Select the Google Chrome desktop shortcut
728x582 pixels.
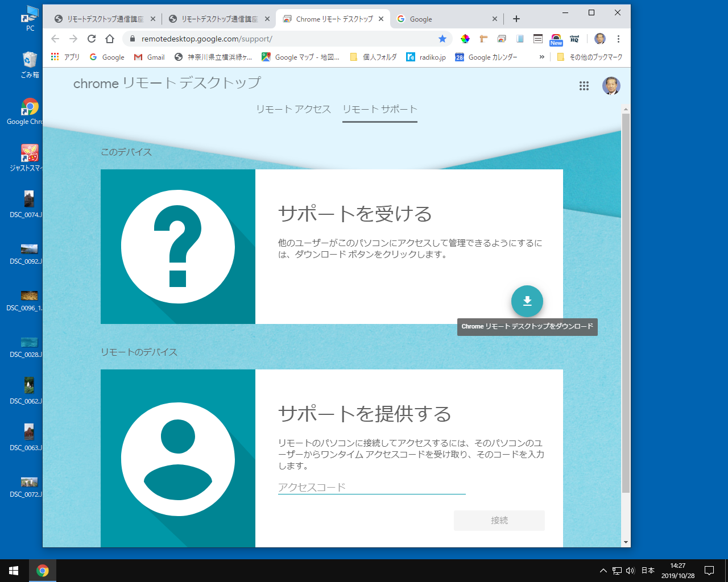point(26,111)
